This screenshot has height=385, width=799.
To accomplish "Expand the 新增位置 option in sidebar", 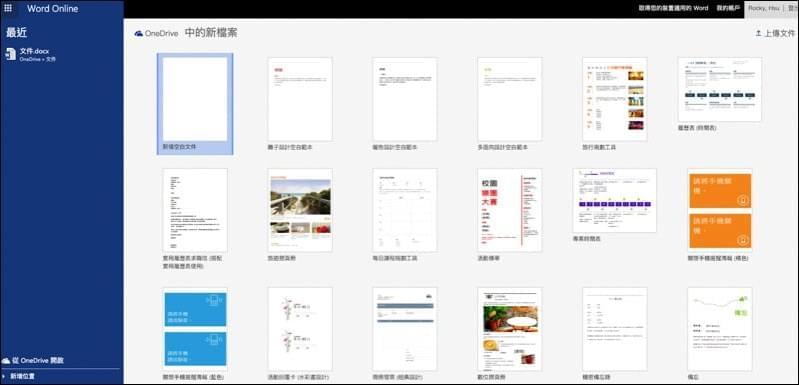I will click(x=18, y=376).
